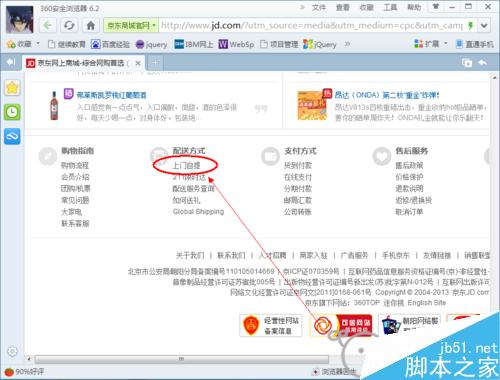Click the 价格保护 link
Viewport: 500px width, 380px height.
409,177
